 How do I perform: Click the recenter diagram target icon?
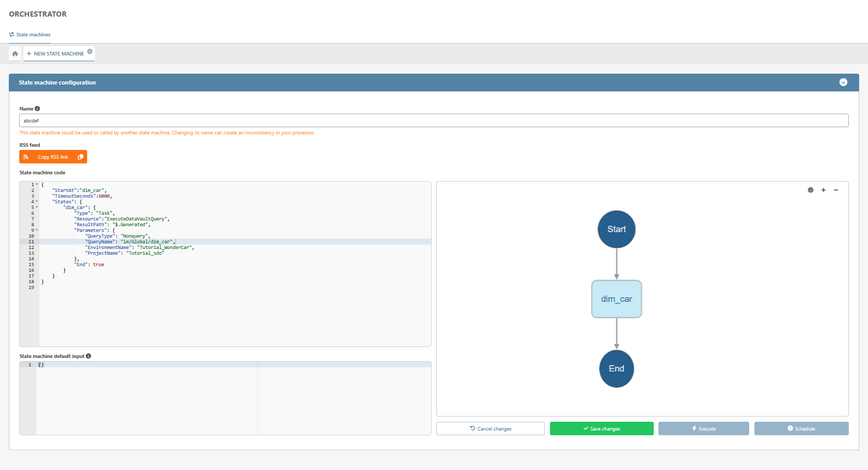tap(810, 190)
